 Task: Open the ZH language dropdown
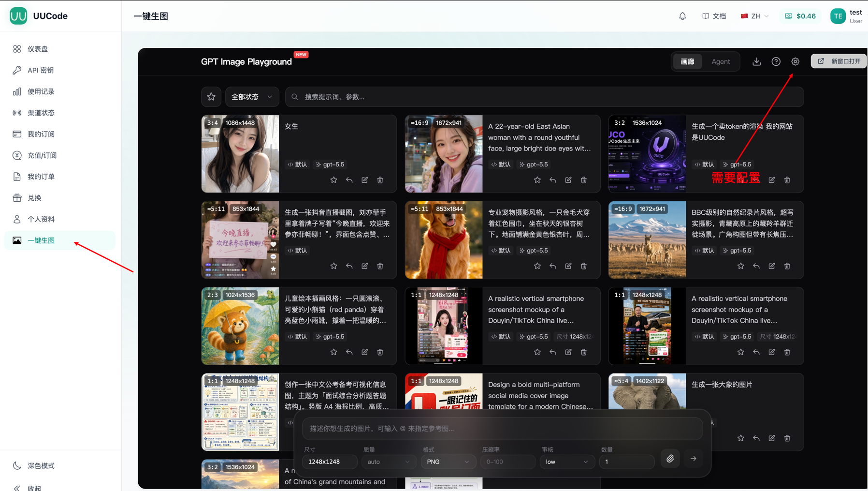pos(754,16)
